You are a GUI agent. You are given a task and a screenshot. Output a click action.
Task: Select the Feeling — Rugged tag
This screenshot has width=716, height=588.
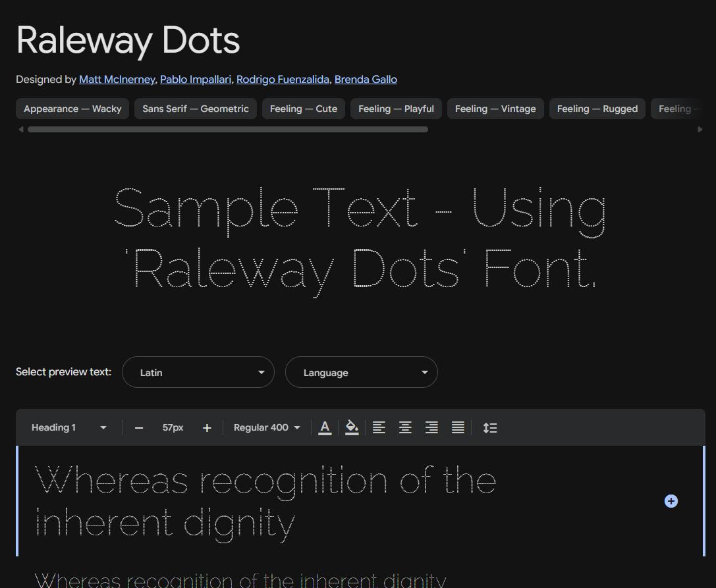pos(597,109)
